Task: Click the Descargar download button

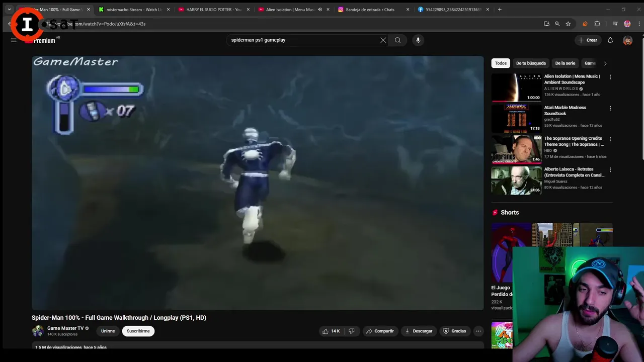Action: [x=419, y=331]
